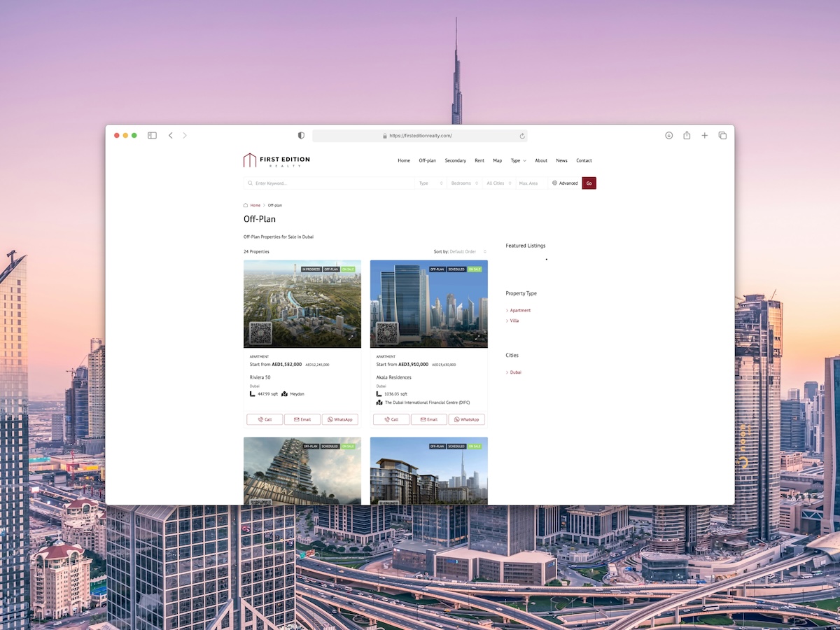Click the browser back arrow
The width and height of the screenshot is (840, 630).
(170, 136)
